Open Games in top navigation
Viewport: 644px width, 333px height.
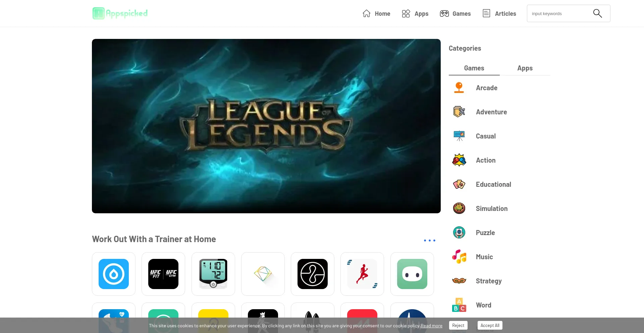pos(462,14)
